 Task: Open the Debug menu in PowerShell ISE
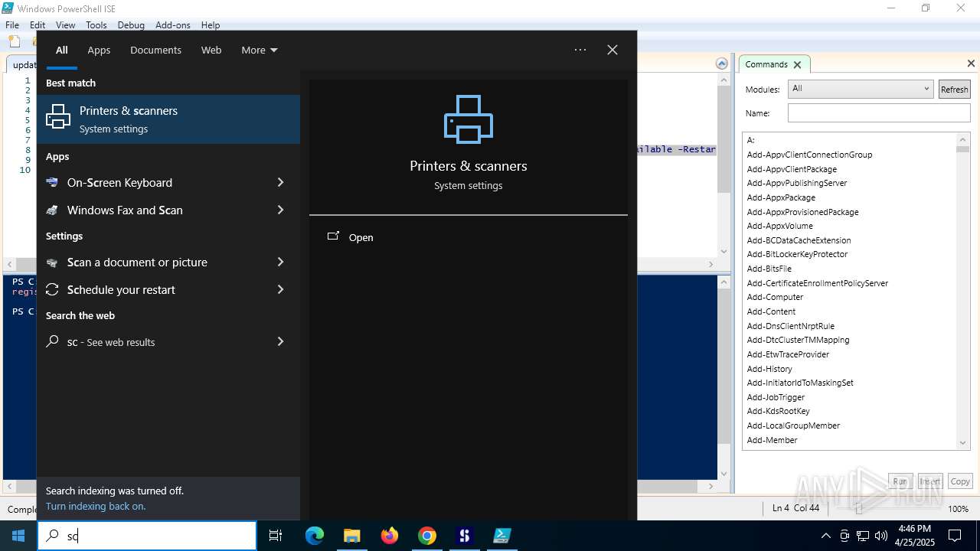131,24
